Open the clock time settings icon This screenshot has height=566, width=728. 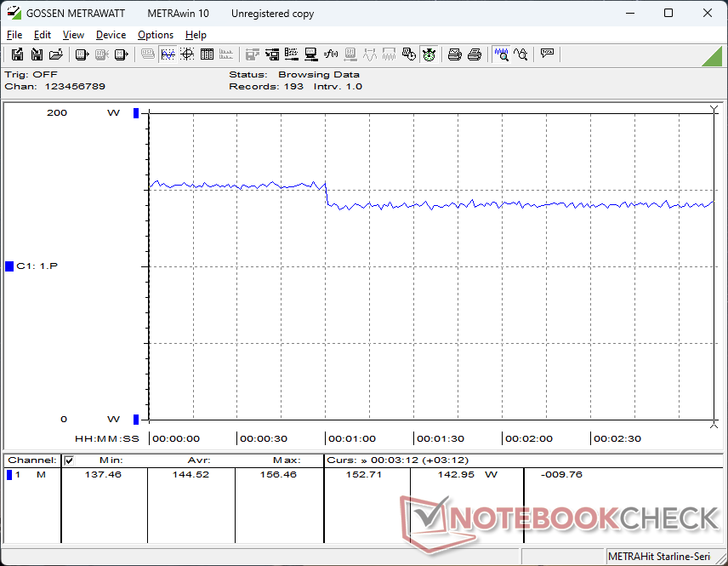(x=408, y=54)
